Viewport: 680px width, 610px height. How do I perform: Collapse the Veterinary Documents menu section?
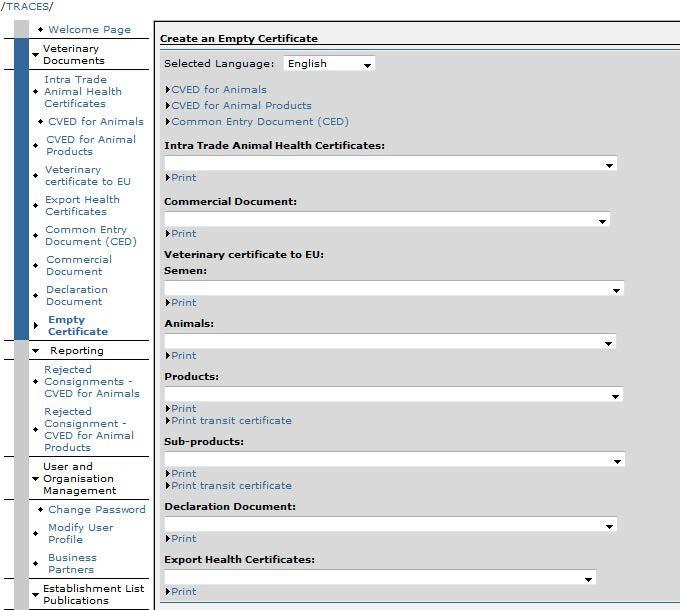point(74,55)
